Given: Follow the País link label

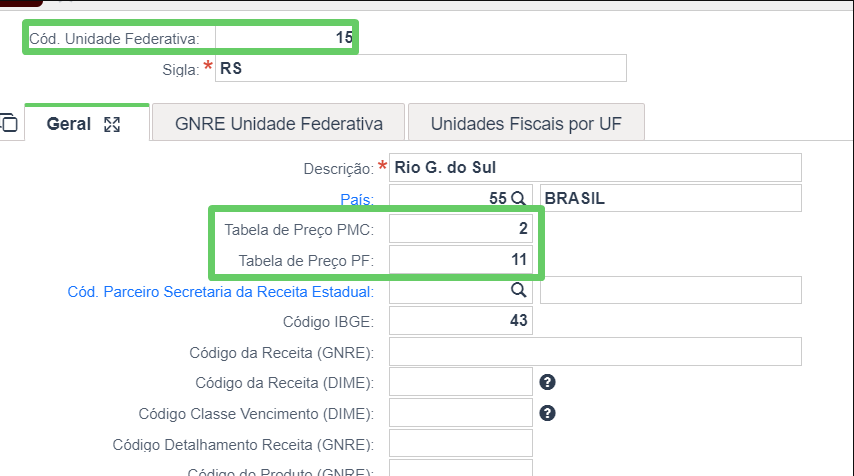Looking at the screenshot, I should [x=357, y=199].
